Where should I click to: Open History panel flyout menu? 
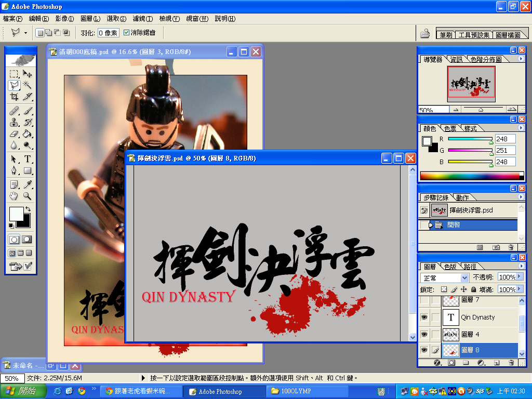pyautogui.click(x=521, y=197)
